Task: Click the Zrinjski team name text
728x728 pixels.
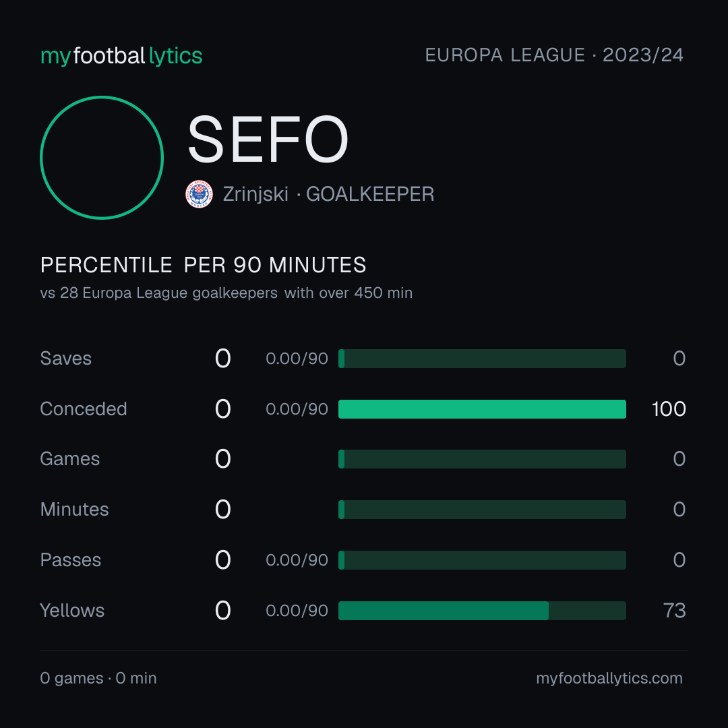Action: pos(256,194)
